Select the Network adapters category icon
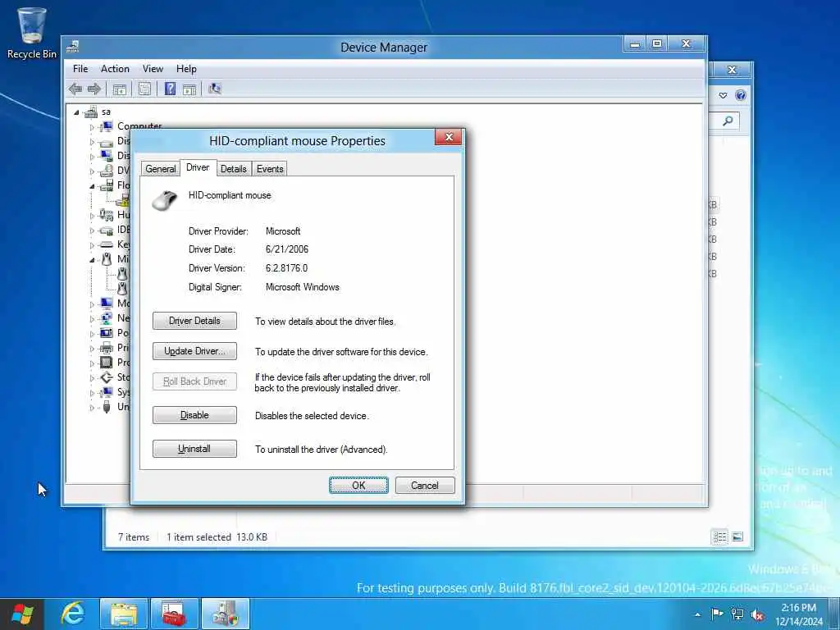840x630 pixels. tap(106, 318)
